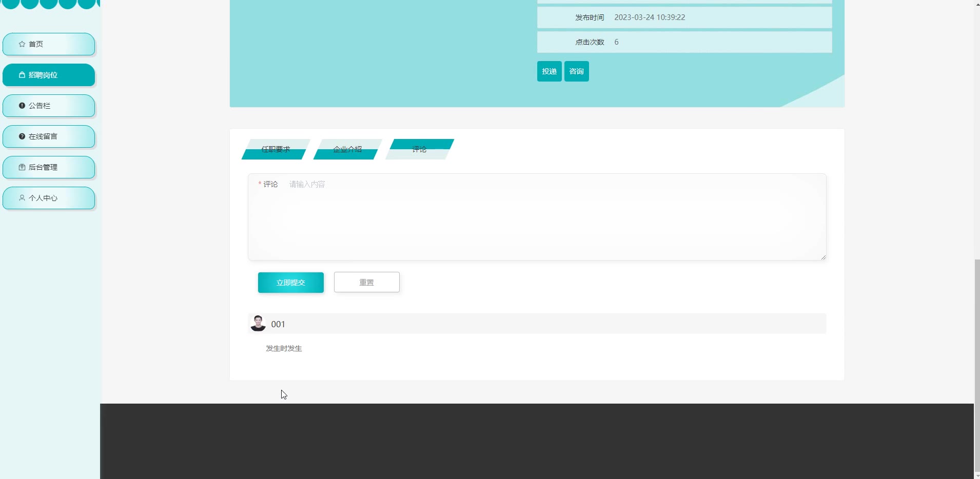The image size is (980, 479).
Task: Select 招聘岗位 in the sidebar
Action: [49, 75]
